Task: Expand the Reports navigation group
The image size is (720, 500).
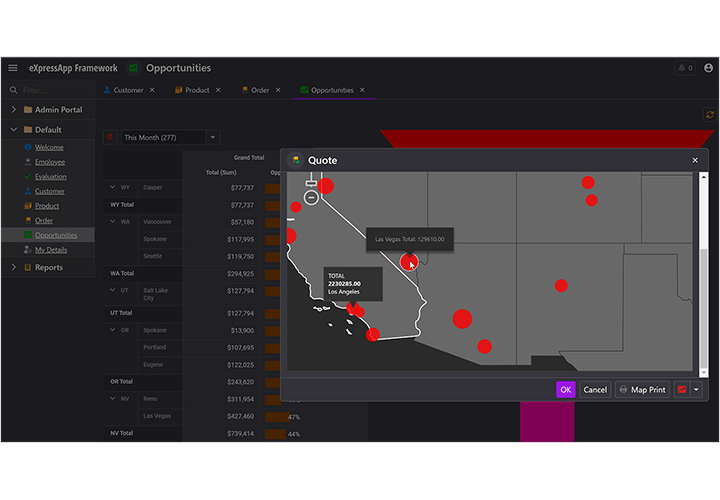Action: click(x=13, y=267)
